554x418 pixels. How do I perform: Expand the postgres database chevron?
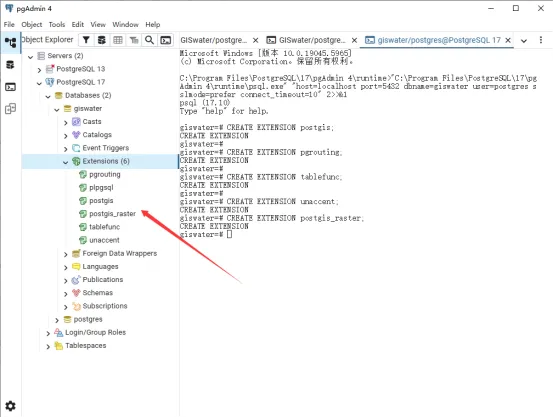pyautogui.click(x=57, y=320)
